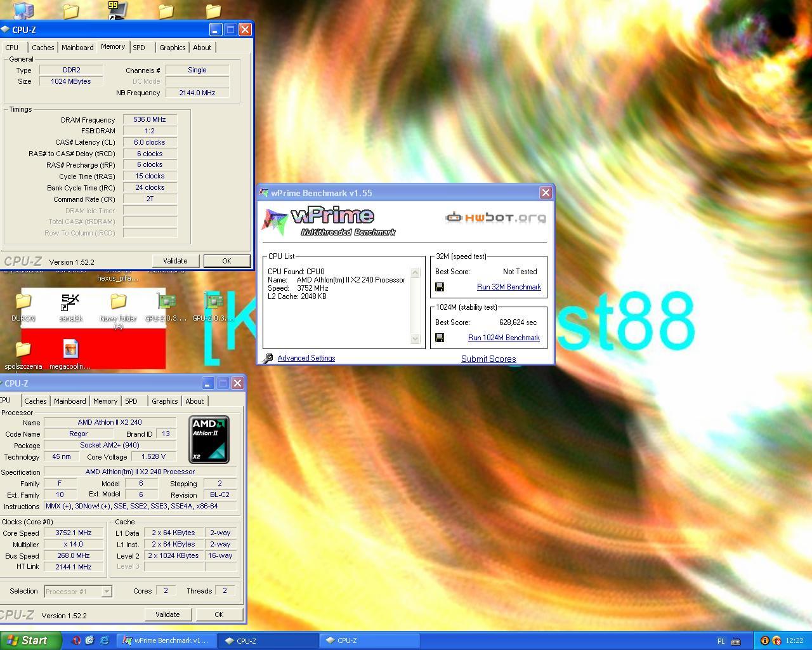Click the Core Voltage value 1.528 V
Viewport: 812px width, 650px height.
pyautogui.click(x=154, y=456)
